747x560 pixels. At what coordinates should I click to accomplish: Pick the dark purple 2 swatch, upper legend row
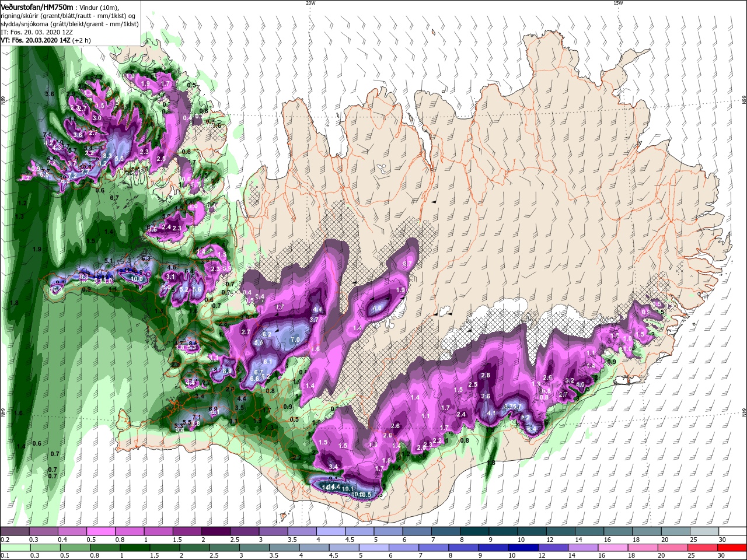215,531
